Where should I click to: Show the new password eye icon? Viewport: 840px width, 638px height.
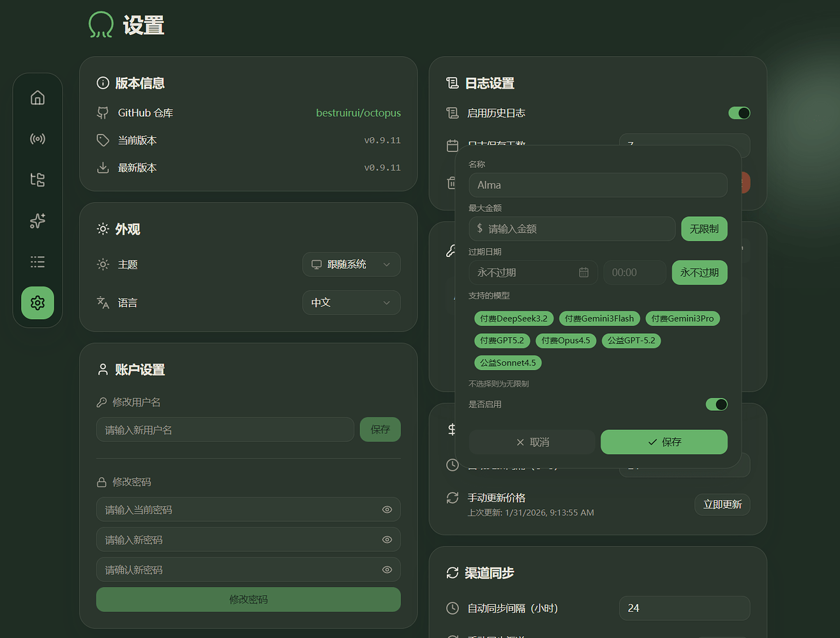(x=387, y=540)
